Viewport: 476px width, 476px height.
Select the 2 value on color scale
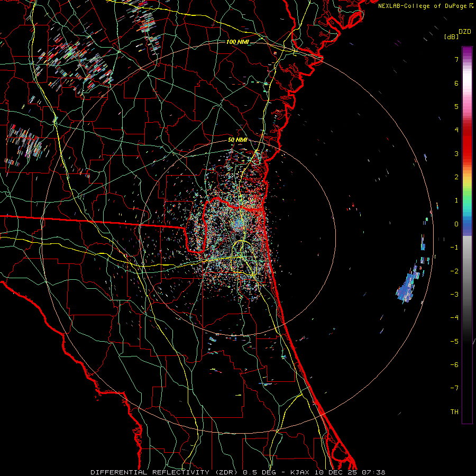(456, 177)
